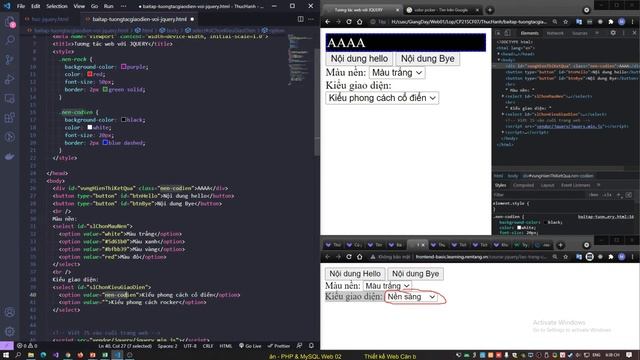Click Prettier indicator in VS Code status bar
This screenshot has height=360, width=640.
(x=279, y=346)
